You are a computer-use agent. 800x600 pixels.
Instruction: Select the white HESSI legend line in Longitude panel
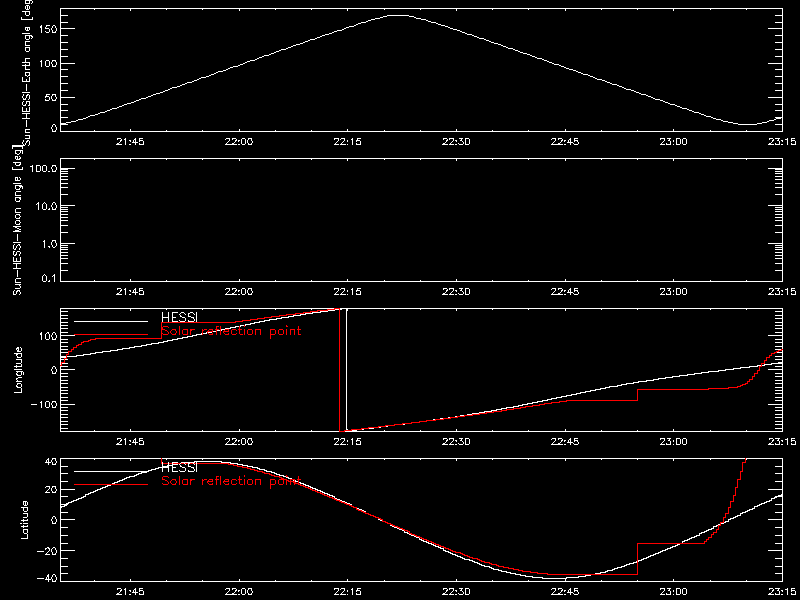(x=111, y=321)
